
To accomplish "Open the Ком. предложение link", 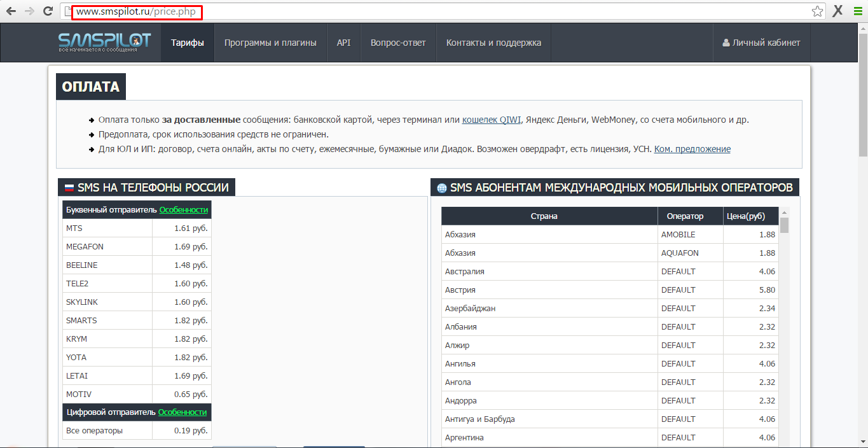I will tap(692, 149).
